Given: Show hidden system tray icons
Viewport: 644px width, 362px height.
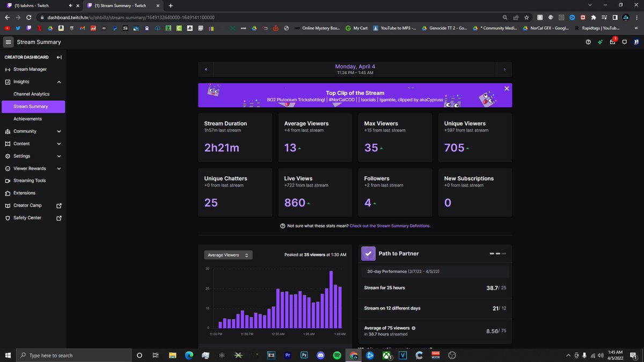Looking at the screenshot, I should [568, 355].
